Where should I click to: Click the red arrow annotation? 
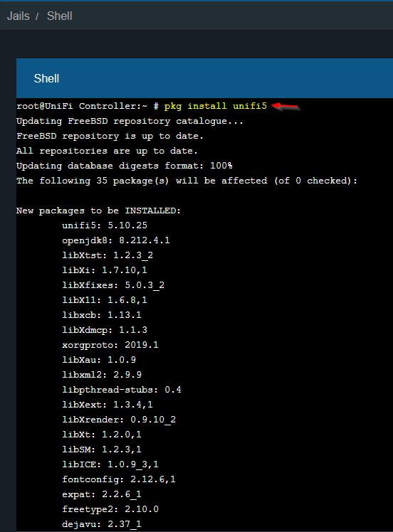(285, 107)
